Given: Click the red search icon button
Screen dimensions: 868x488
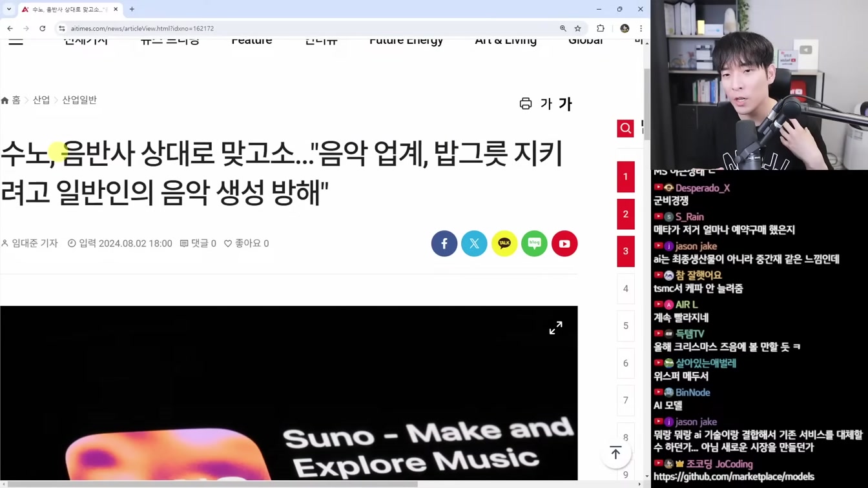Looking at the screenshot, I should [x=625, y=128].
